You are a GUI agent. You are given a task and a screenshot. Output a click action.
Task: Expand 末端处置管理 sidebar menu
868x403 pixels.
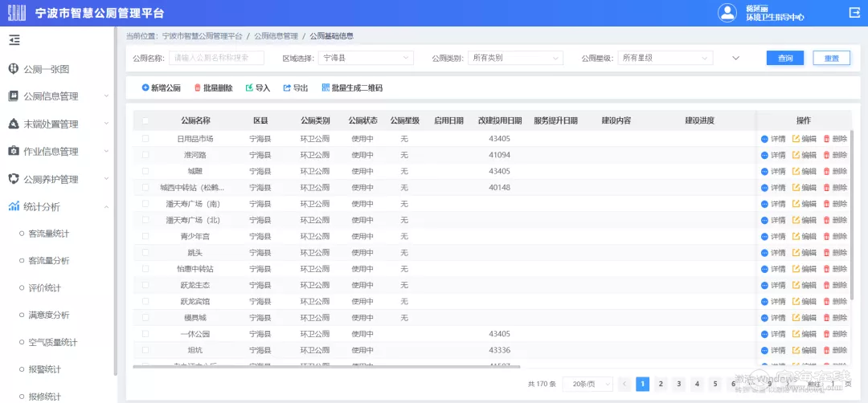[59, 124]
